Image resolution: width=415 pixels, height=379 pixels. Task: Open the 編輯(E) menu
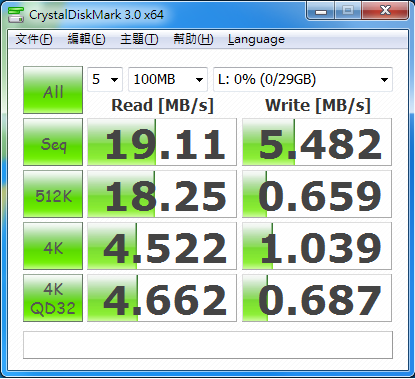click(x=86, y=39)
